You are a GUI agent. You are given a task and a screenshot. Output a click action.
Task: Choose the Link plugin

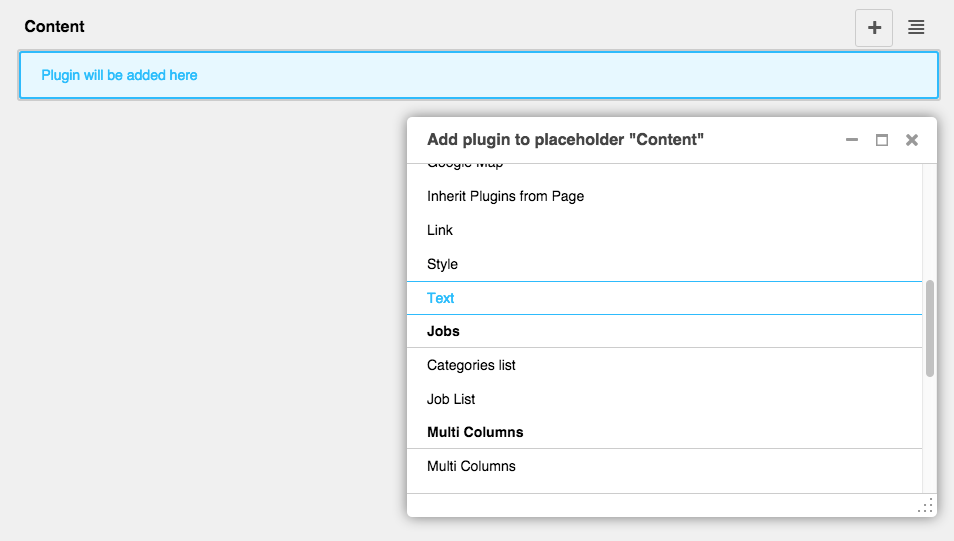tap(440, 230)
